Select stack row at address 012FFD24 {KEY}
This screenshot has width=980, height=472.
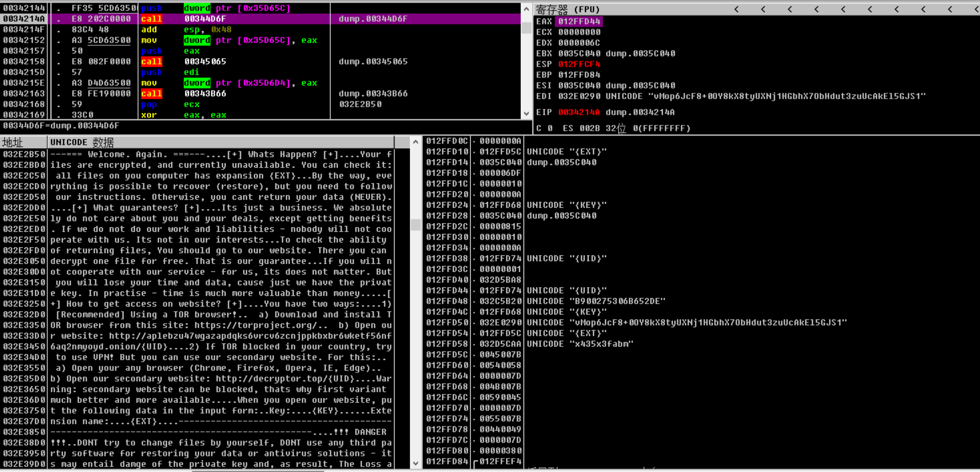click(x=701, y=205)
